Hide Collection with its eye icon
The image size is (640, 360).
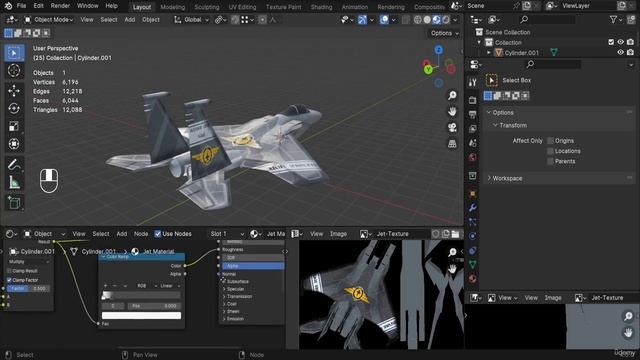pyautogui.click(x=620, y=42)
